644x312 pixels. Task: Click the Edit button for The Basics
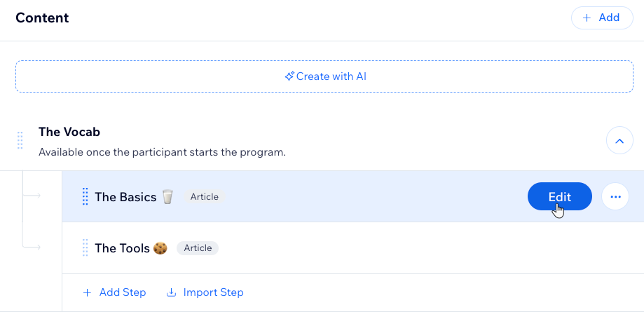click(x=559, y=196)
